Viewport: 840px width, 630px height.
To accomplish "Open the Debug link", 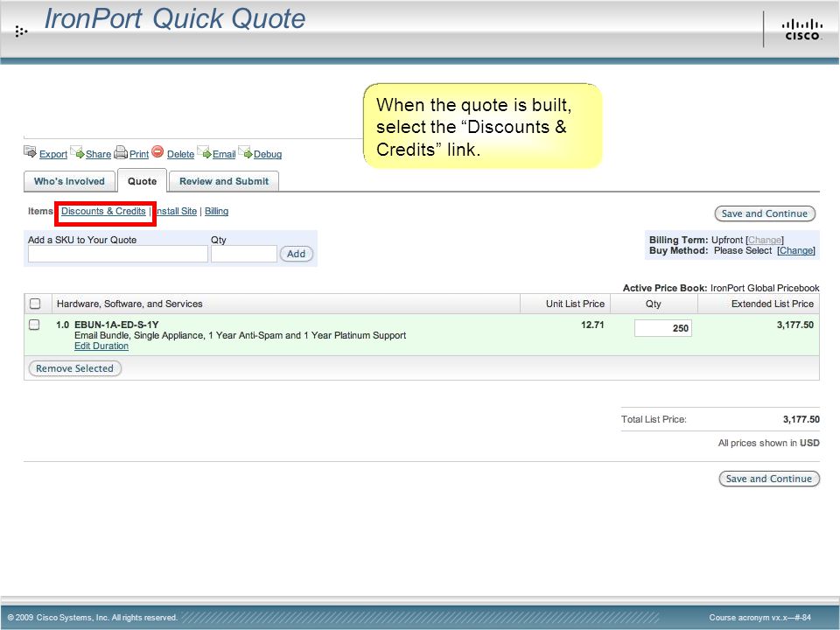I will coord(268,154).
